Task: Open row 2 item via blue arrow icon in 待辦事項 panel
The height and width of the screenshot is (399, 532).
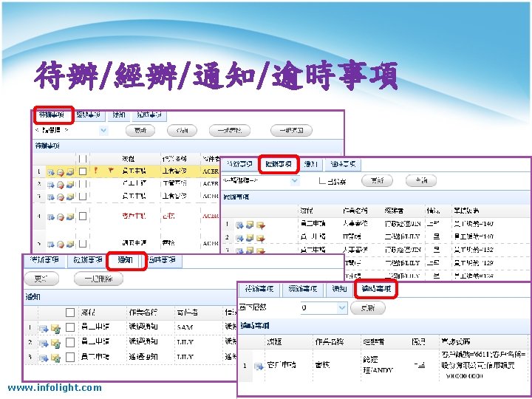Action: (51, 185)
